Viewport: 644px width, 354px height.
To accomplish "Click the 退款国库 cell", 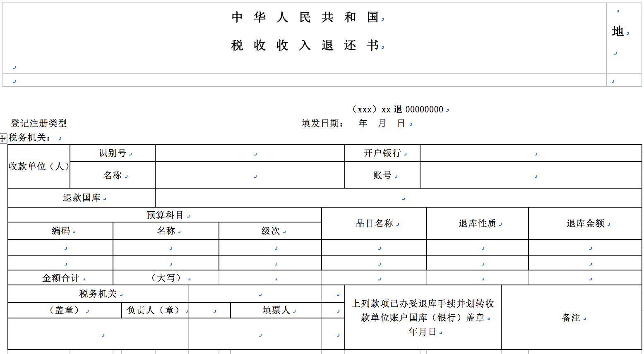I will point(82,198).
